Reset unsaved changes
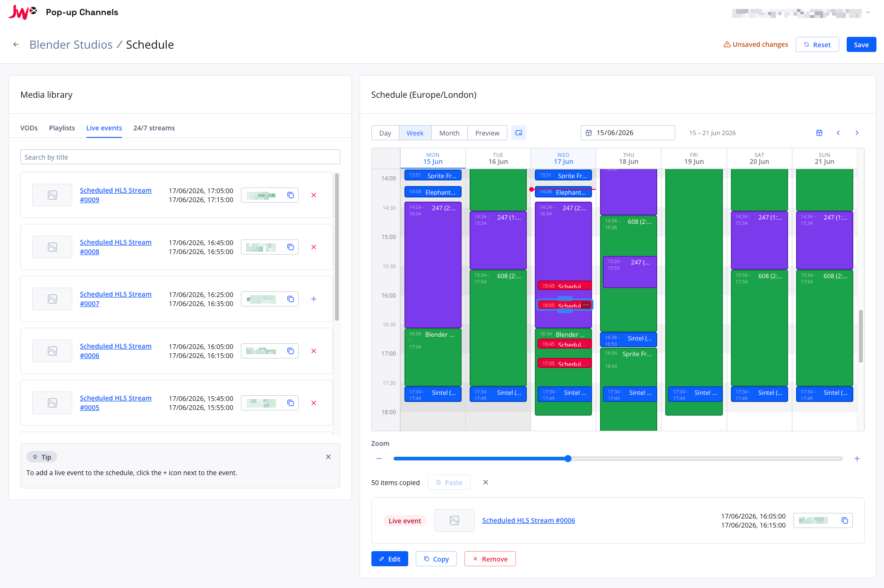Image resolution: width=884 pixels, height=588 pixels. 817,44
